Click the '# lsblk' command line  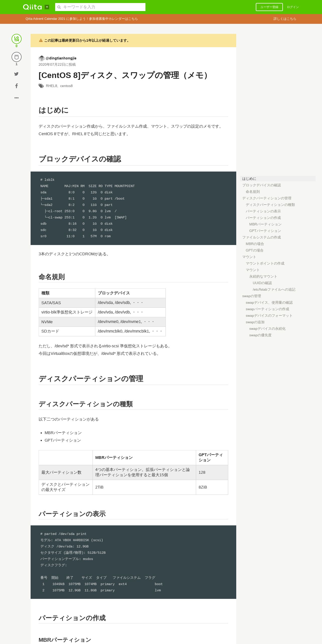pyautogui.click(x=47, y=180)
